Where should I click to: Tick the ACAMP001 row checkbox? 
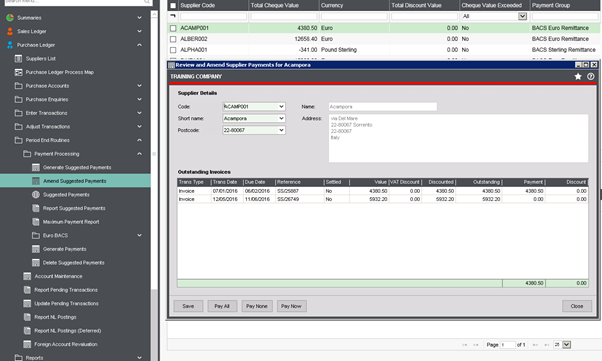[x=173, y=28]
